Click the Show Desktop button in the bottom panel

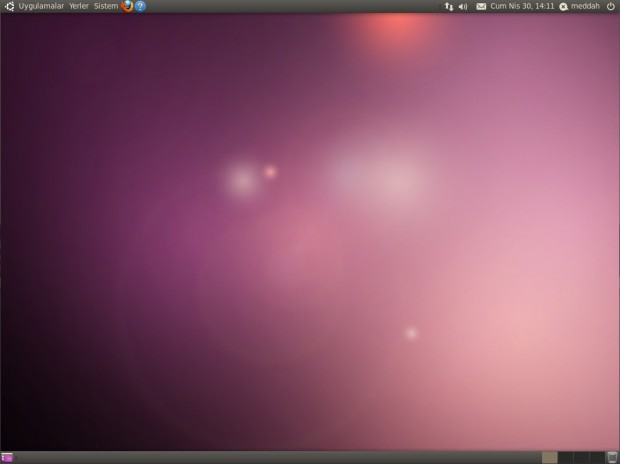tap(7, 458)
